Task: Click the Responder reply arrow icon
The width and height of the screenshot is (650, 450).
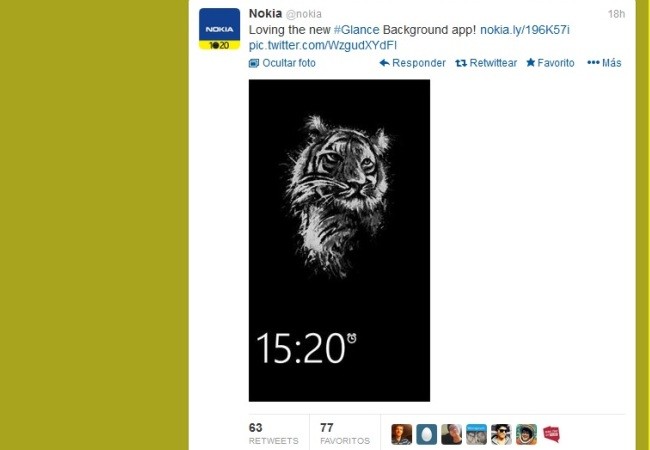Action: click(384, 63)
